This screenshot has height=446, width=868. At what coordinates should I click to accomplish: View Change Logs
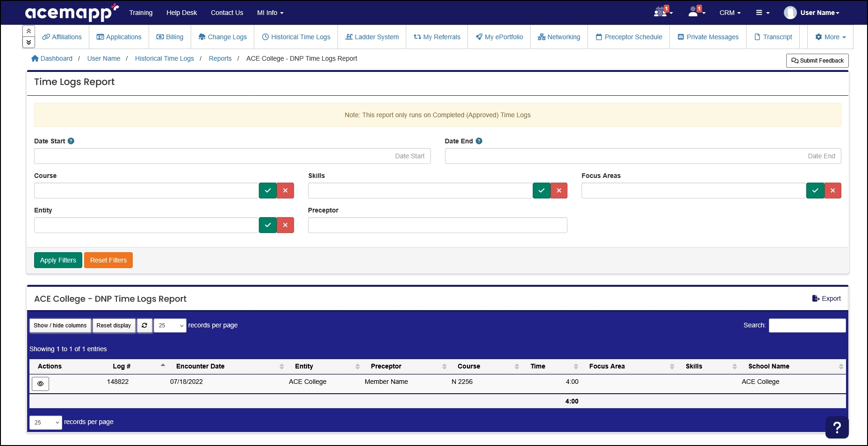[x=222, y=37]
